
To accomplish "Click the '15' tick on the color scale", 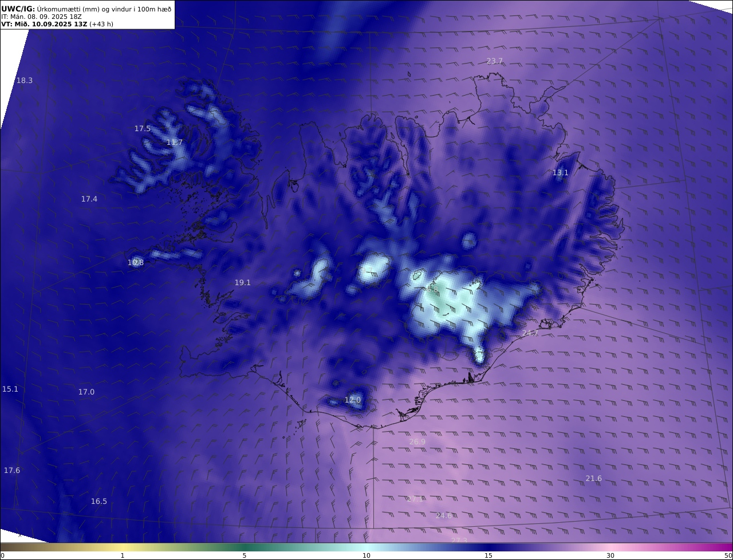I will point(488,555).
